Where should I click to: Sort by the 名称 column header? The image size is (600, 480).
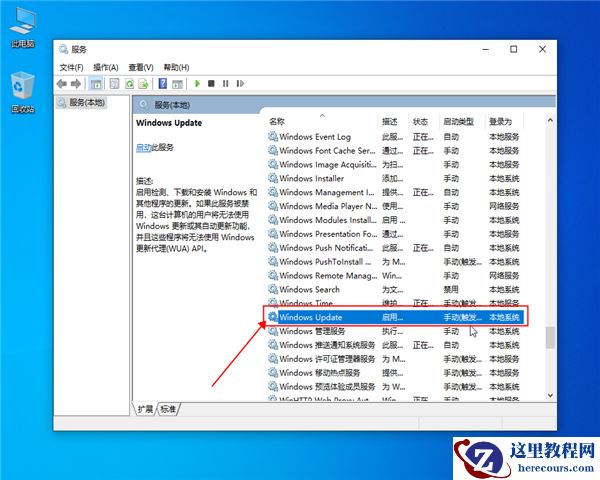point(322,121)
